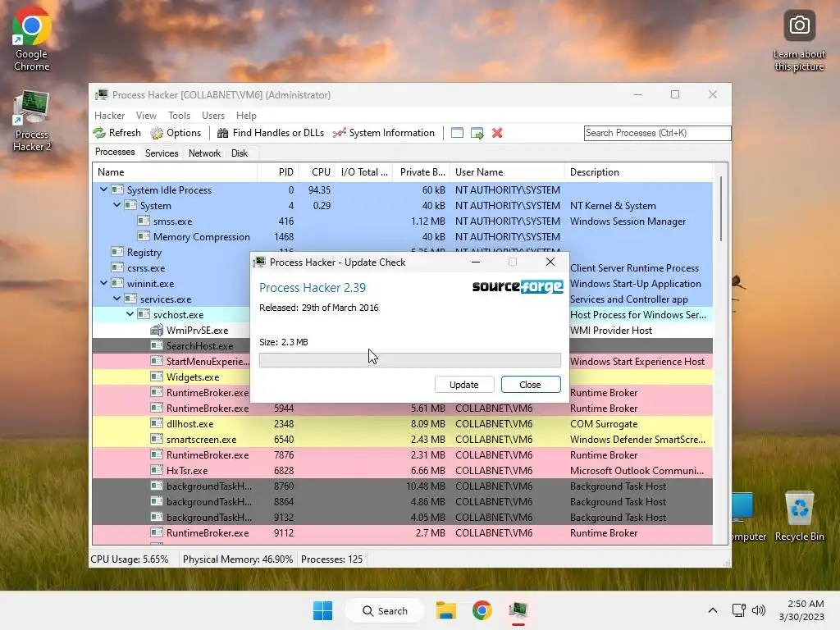
Task: Sort by Private Bytes column header
Action: coord(421,172)
